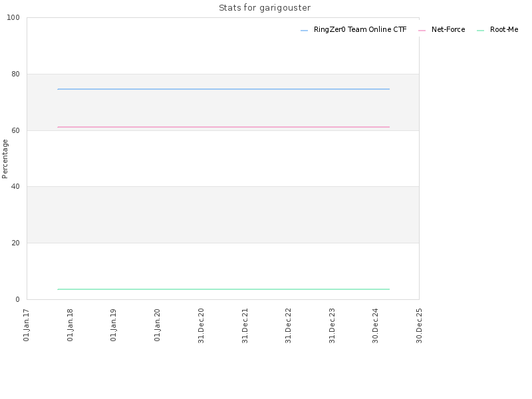
Task: Select the 31.Dec.22 axis date label
Action: pyautogui.click(x=288, y=325)
